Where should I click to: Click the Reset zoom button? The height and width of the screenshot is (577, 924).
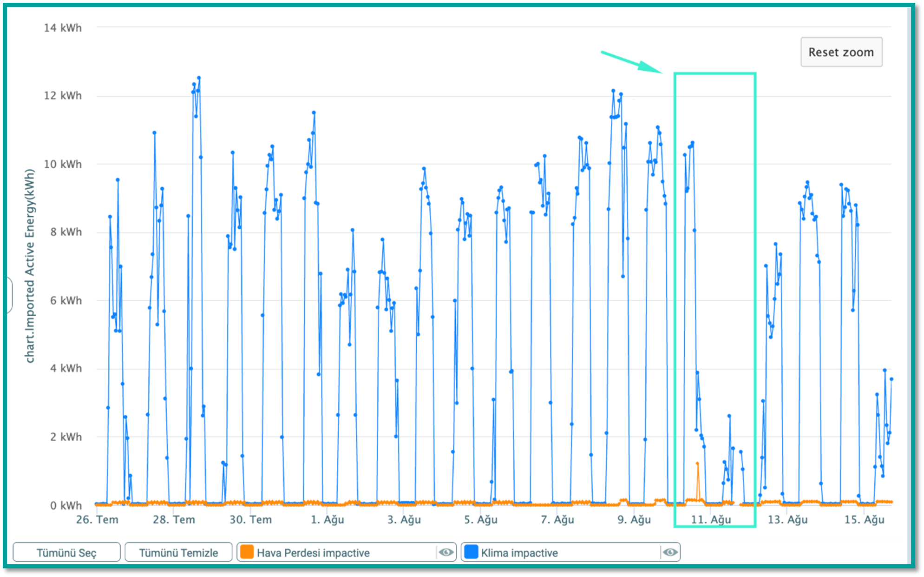(x=841, y=52)
